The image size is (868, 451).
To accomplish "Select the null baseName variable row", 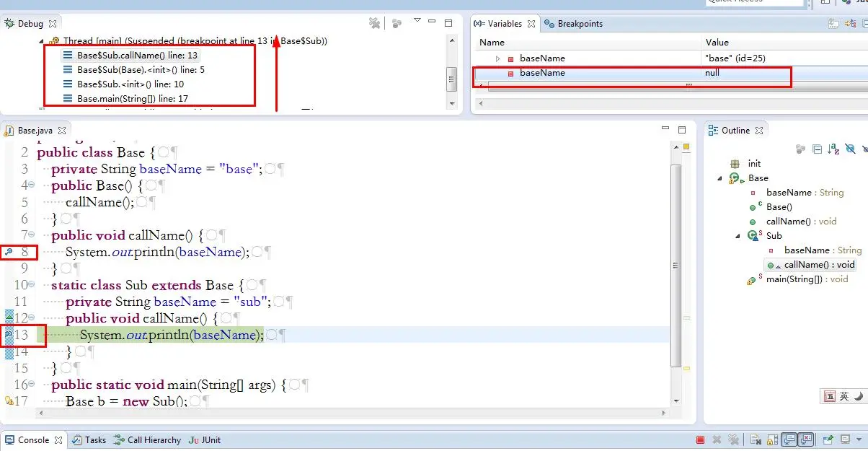I will pyautogui.click(x=577, y=73).
